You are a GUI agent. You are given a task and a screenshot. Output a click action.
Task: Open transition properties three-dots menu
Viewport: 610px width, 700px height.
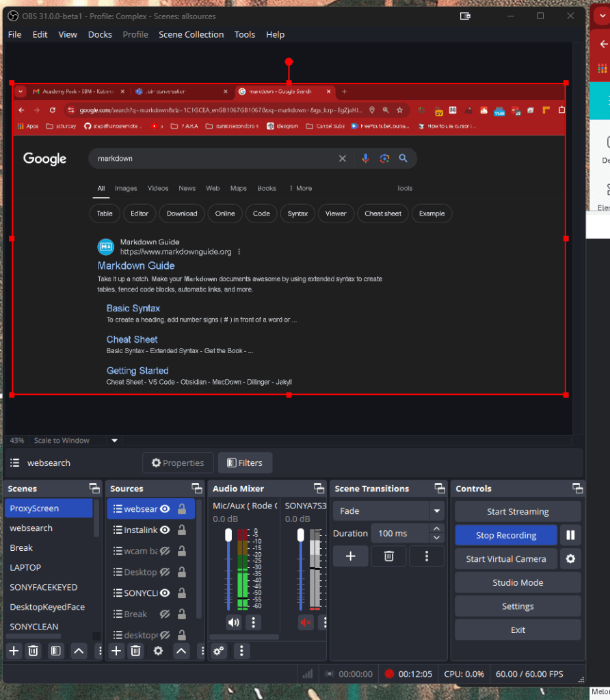pos(427,556)
